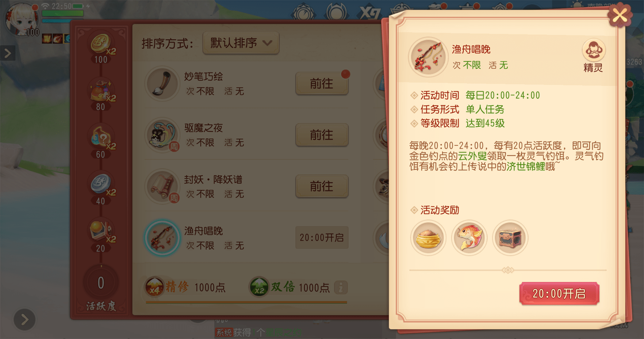Click the red 20:00开启 button
Screen dimensions: 644x339
point(559,294)
